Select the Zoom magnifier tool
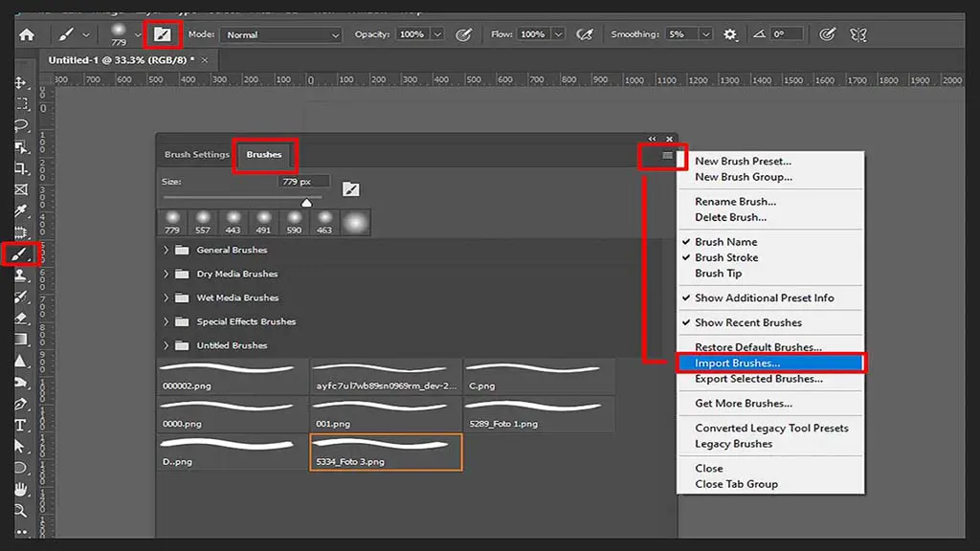 (x=21, y=511)
